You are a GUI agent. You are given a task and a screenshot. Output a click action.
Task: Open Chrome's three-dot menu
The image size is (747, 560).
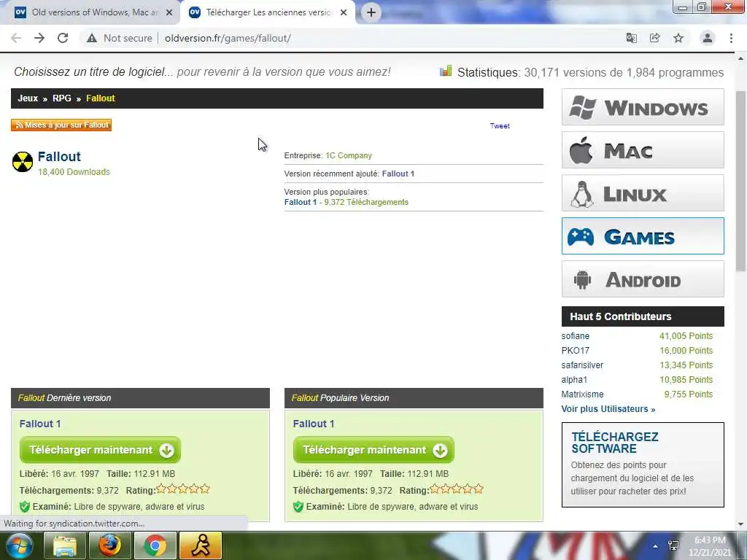[731, 38]
